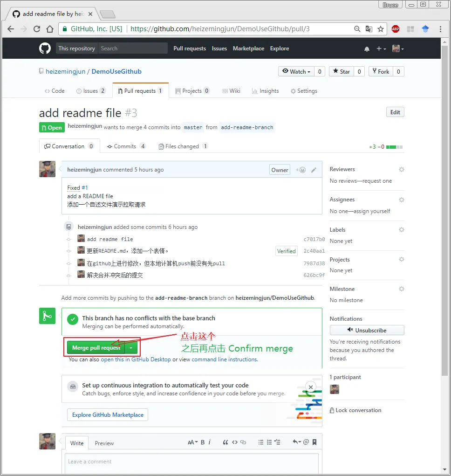Image resolution: width=451 pixels, height=476 pixels.
Task: Click Merge pull request button
Action: point(96,348)
